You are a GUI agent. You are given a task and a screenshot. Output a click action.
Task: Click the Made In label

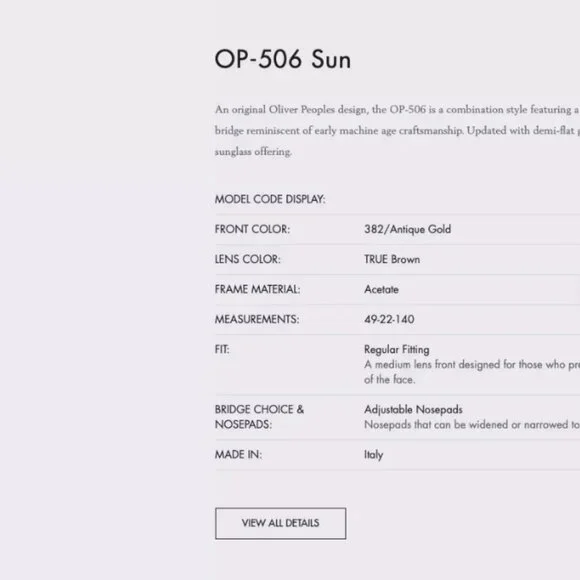tap(238, 454)
